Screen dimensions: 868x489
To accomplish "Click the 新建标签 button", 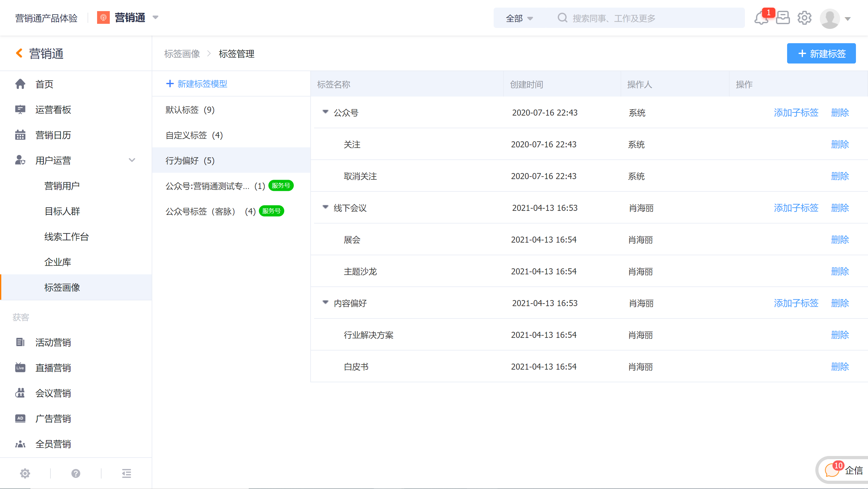I will tap(821, 54).
